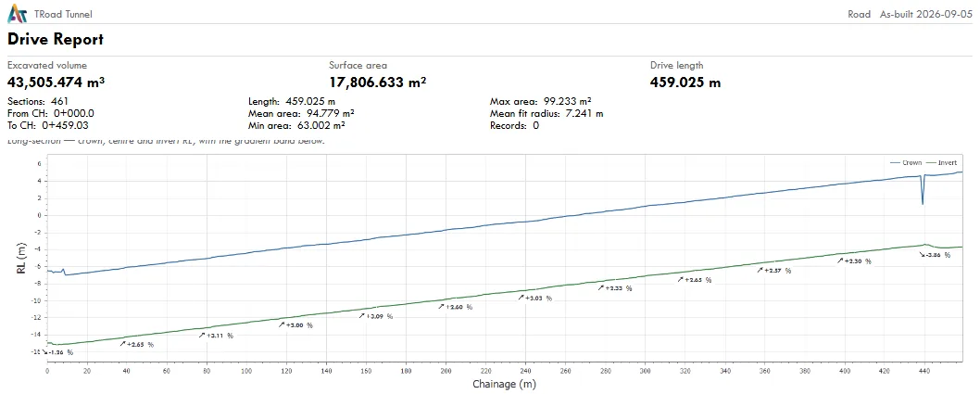Viewport: 980px width, 394px height.
Task: Click the crown line dip near chainage 440
Action: click(x=923, y=191)
